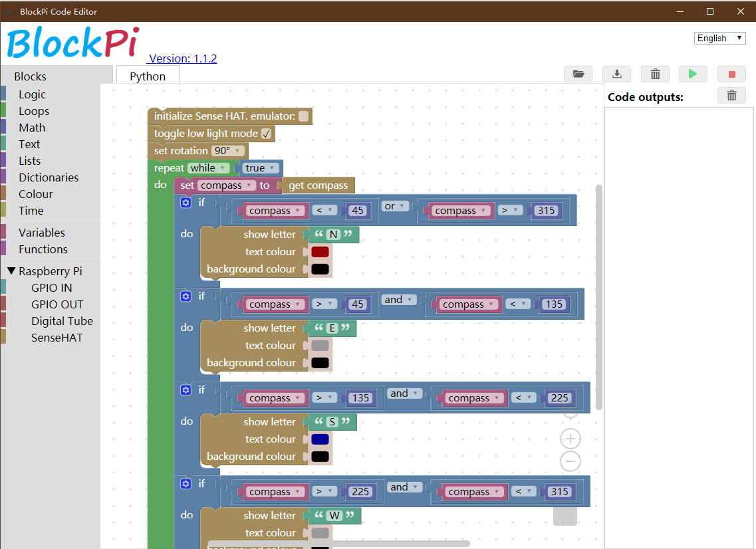
Task: Clear the workspace with the toolbar trash icon
Action: click(x=655, y=74)
